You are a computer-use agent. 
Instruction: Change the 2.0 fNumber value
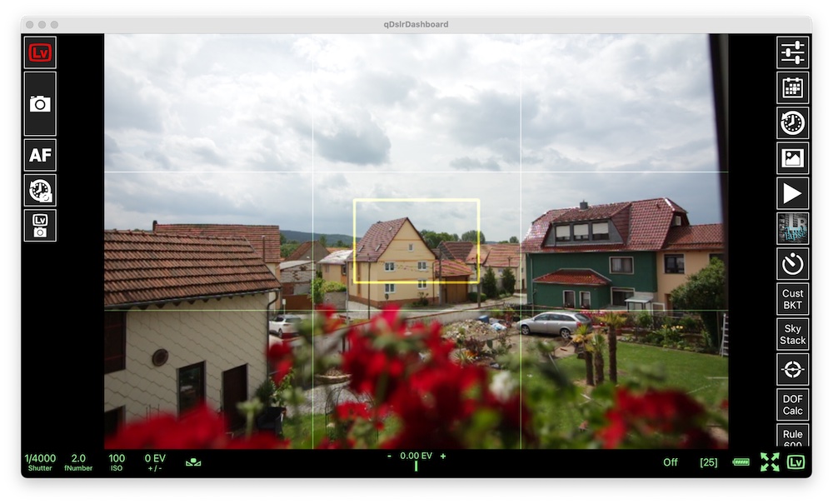[x=77, y=461]
